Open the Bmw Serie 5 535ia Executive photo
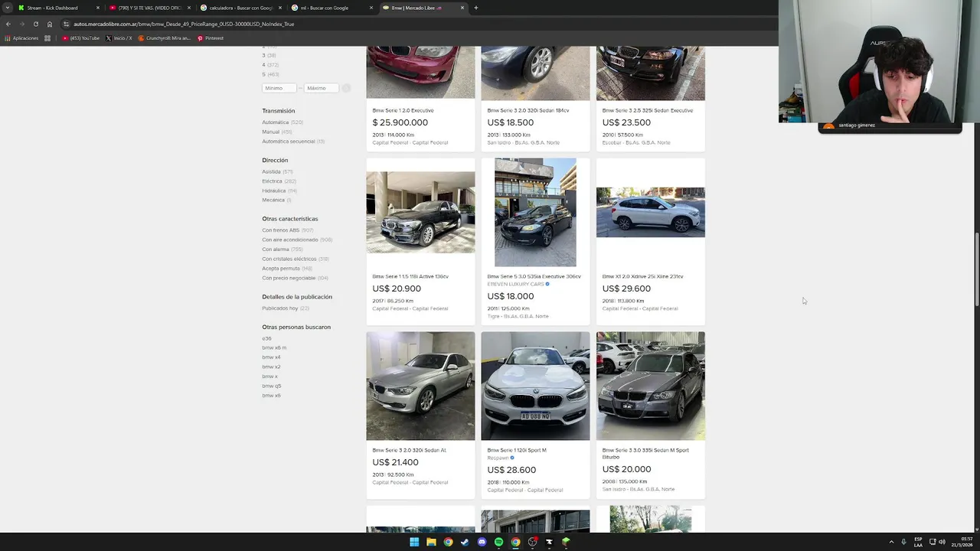This screenshot has width=980, height=551. (x=535, y=212)
